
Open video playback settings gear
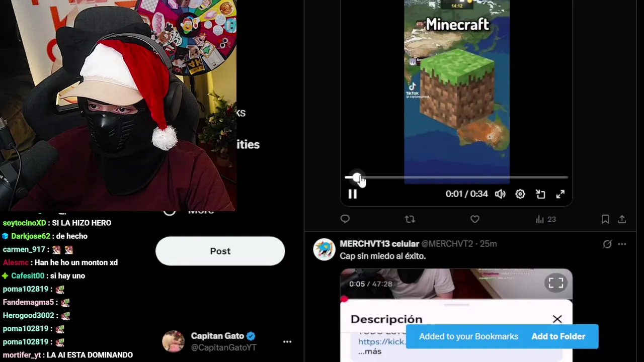pos(520,194)
